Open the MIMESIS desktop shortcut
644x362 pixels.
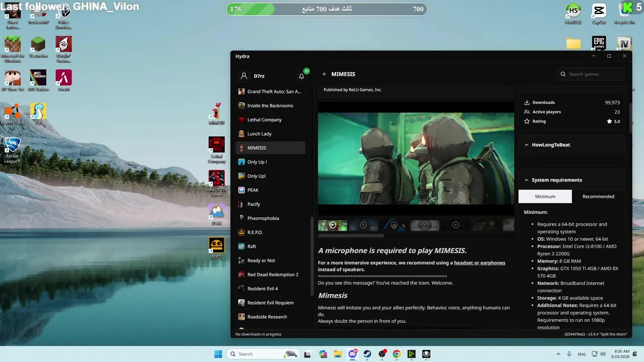pyautogui.click(x=216, y=115)
